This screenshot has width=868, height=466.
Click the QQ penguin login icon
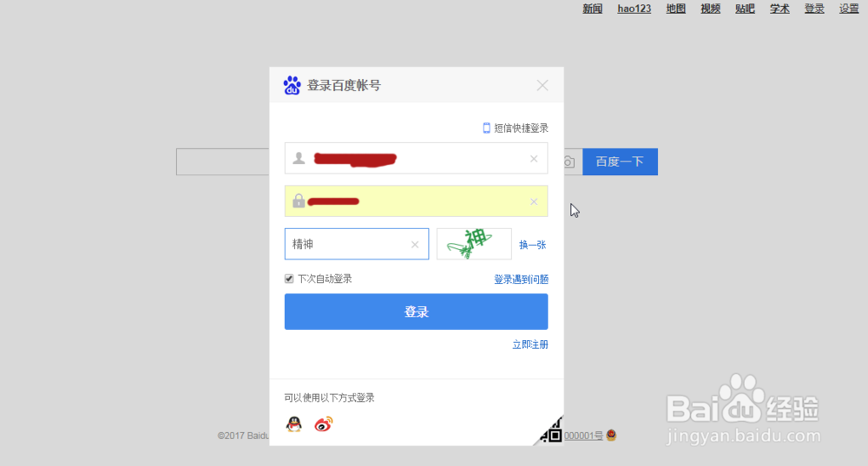pos(294,424)
